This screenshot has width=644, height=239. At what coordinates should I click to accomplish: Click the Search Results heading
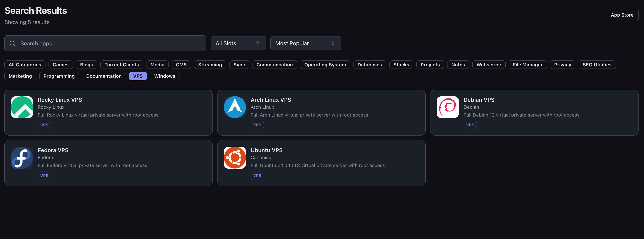[x=36, y=10]
